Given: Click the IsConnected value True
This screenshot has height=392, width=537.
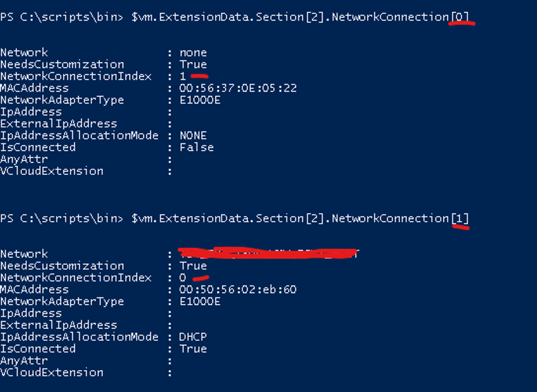Looking at the screenshot, I should tap(193, 349).
